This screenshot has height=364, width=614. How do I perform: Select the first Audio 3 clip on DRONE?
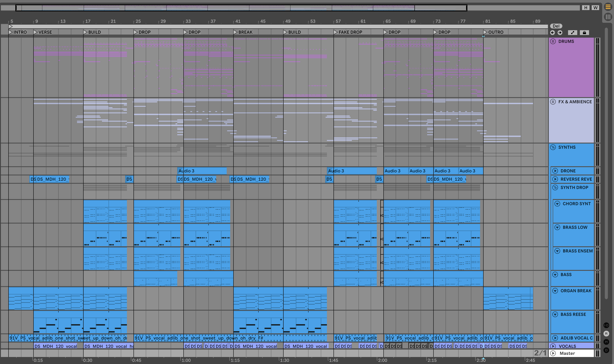tap(202, 171)
